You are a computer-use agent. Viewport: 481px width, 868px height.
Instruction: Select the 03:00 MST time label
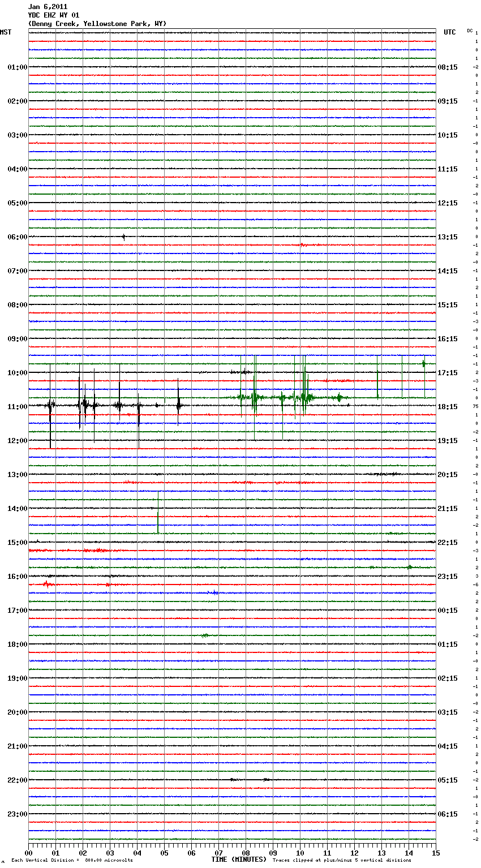click(x=18, y=135)
